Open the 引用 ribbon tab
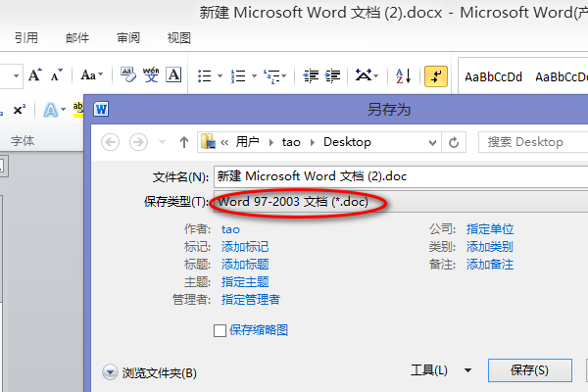 (x=26, y=38)
